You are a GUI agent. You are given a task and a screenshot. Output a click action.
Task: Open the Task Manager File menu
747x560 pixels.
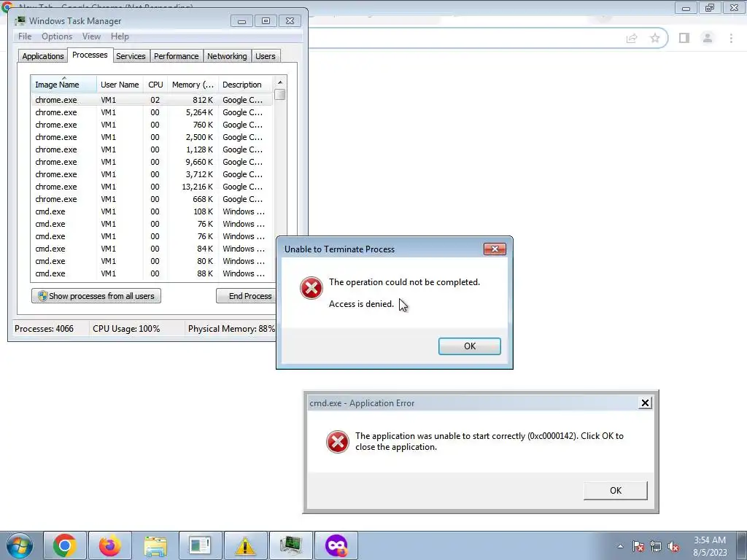click(25, 36)
